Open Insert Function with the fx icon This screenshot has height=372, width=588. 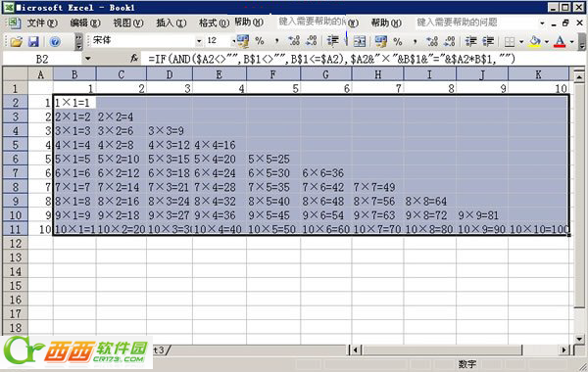coord(134,59)
